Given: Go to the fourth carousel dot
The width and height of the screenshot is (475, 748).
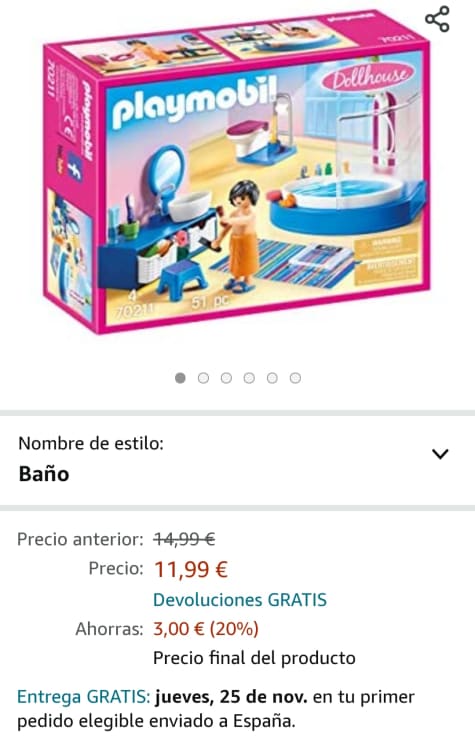Looking at the screenshot, I should (x=249, y=378).
